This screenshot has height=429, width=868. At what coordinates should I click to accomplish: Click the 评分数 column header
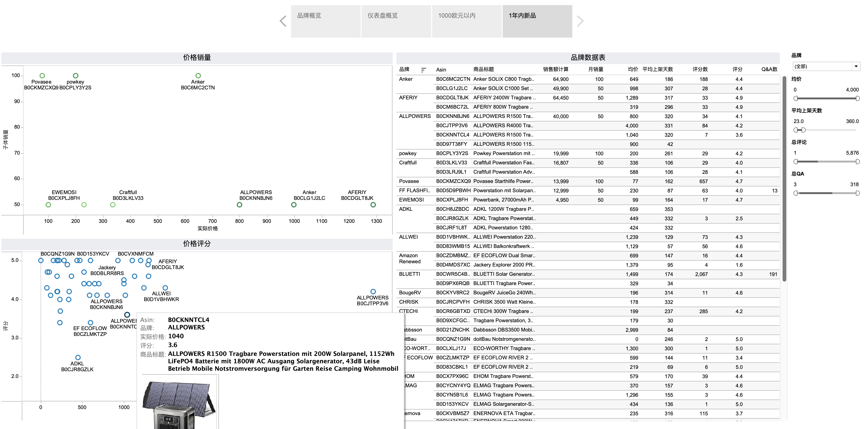pos(700,69)
